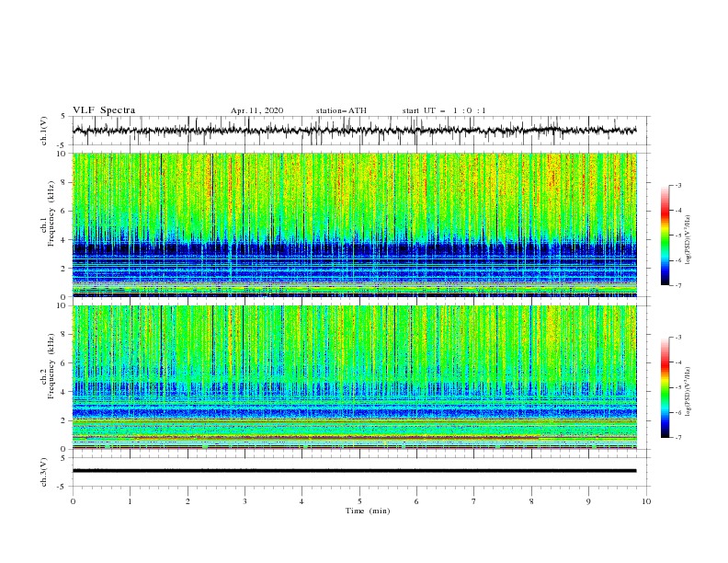Click the "Time (min)" axis title

[x=368, y=511]
